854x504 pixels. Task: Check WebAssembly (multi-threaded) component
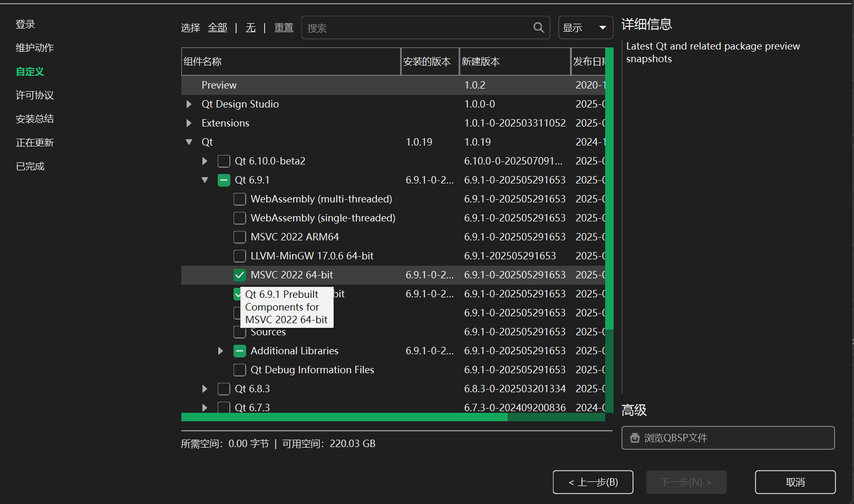(x=239, y=199)
